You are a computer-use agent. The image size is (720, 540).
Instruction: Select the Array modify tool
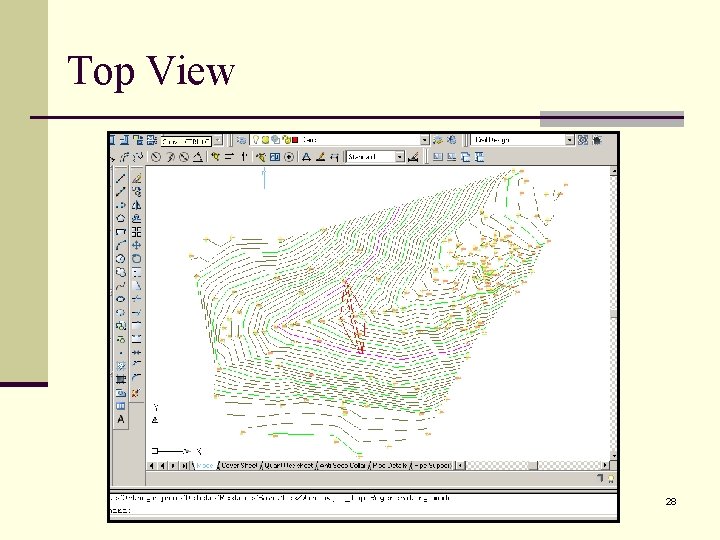coord(136,231)
